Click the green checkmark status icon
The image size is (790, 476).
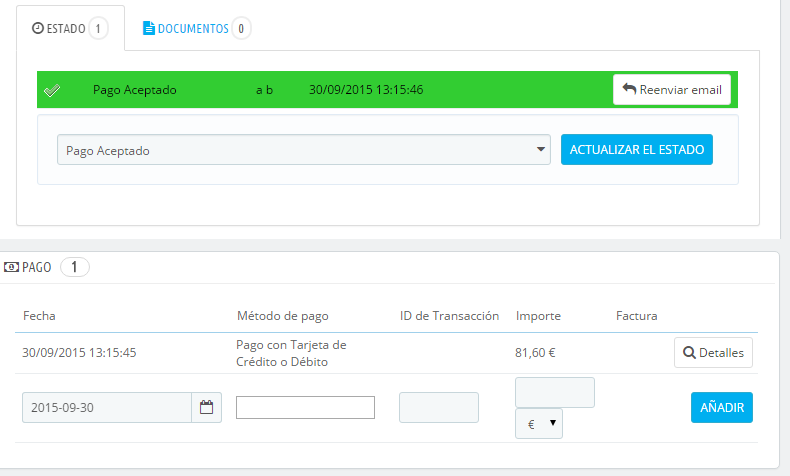coord(52,90)
